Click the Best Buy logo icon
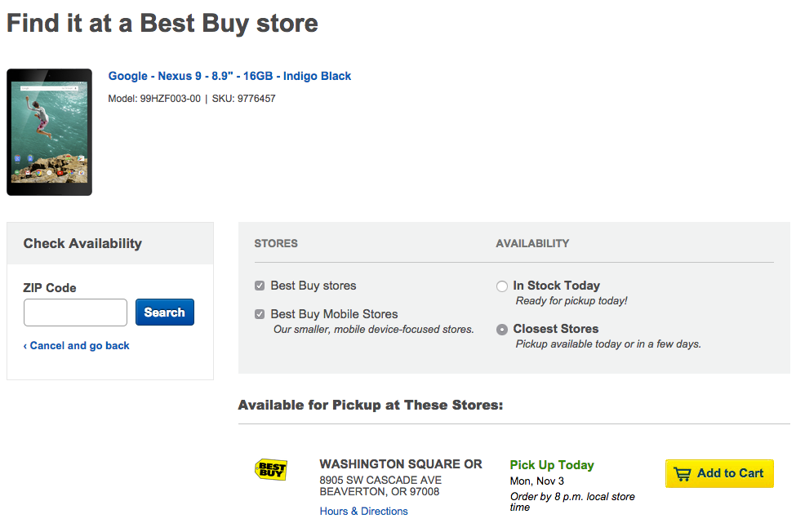The image size is (796, 532). point(271,469)
